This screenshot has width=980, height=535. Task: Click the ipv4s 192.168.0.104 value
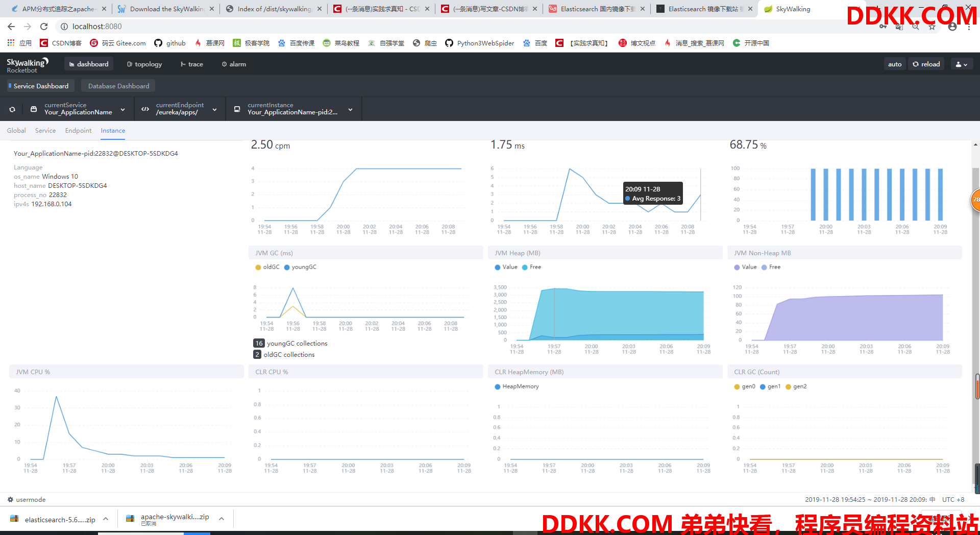pos(51,204)
